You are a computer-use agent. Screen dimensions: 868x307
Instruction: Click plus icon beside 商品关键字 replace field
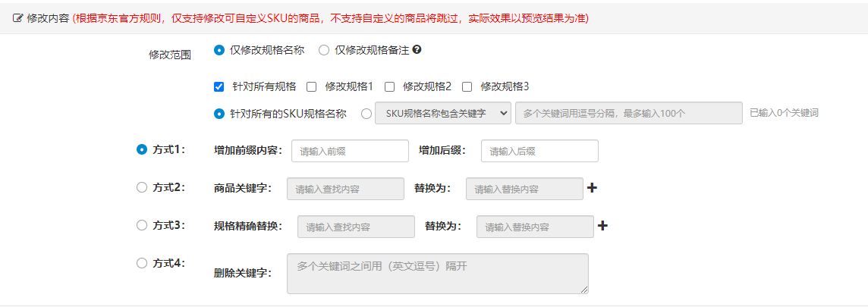(593, 188)
